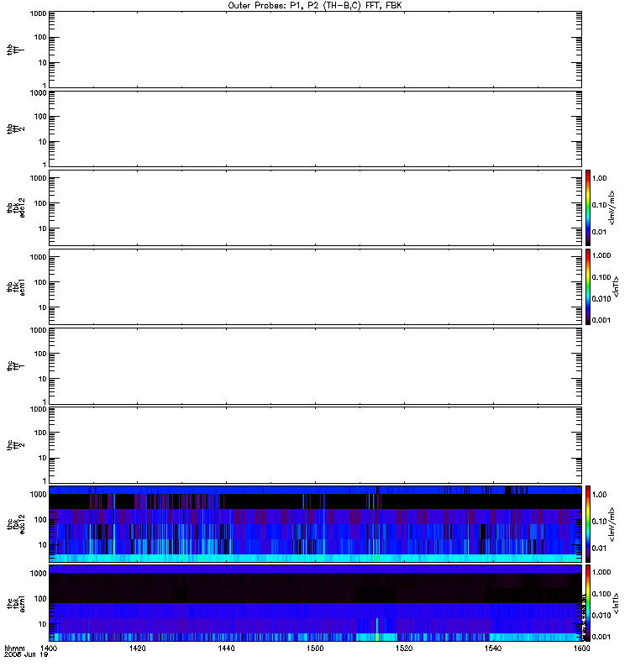Viewport: 630px width, 672px height.
Task: Click the <|mV/m|> unit label beside thb edc12
Action: click(x=612, y=207)
